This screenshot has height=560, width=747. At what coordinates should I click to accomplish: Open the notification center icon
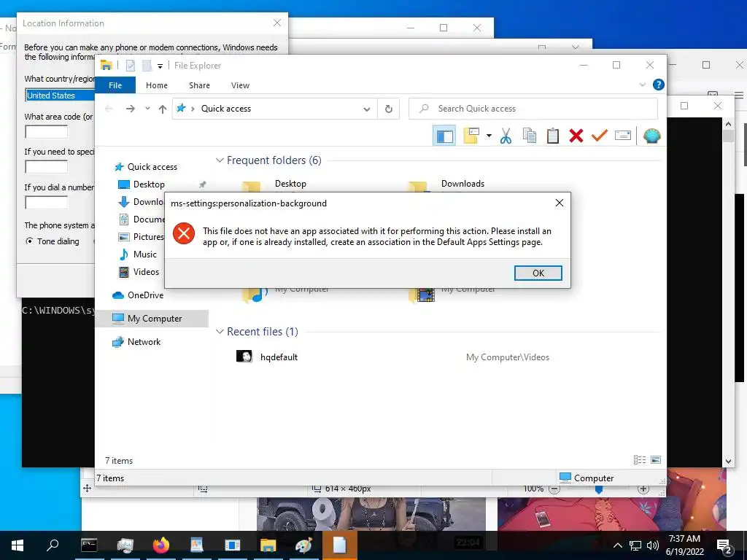coord(724,545)
